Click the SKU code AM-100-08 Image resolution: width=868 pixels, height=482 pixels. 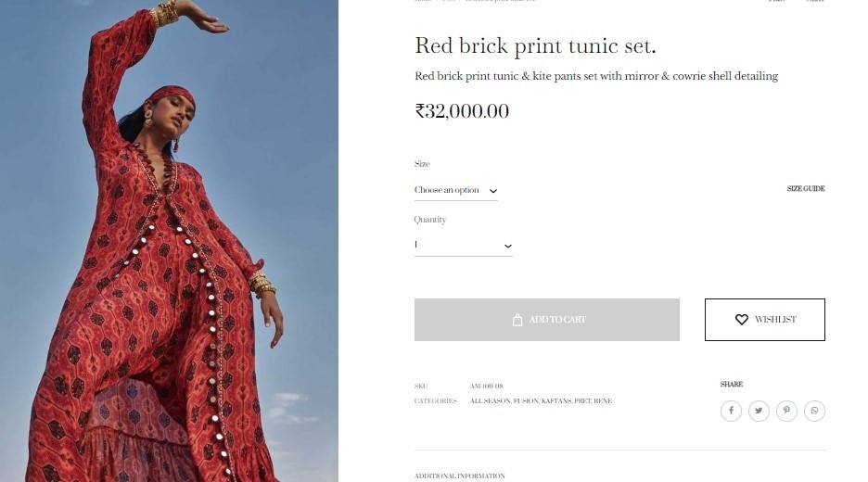coord(486,386)
